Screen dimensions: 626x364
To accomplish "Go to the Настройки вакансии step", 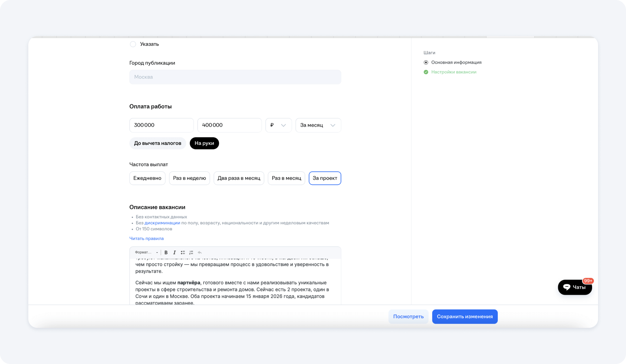I will point(453,72).
